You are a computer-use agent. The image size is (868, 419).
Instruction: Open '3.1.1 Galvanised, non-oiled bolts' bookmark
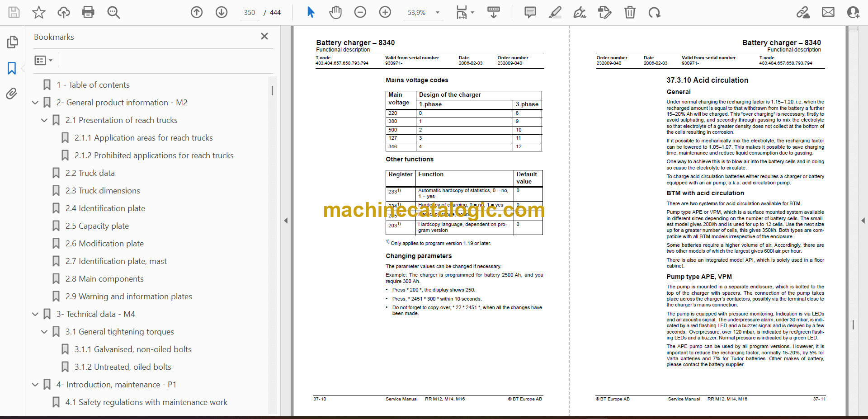pyautogui.click(x=133, y=349)
